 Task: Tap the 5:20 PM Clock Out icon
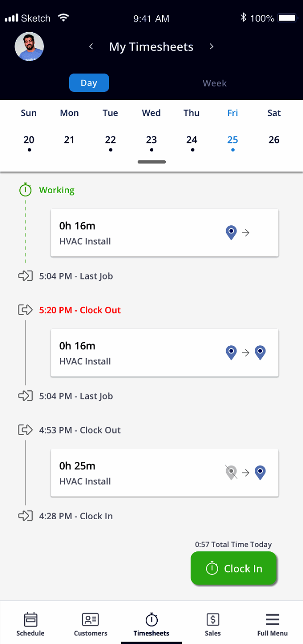25,309
